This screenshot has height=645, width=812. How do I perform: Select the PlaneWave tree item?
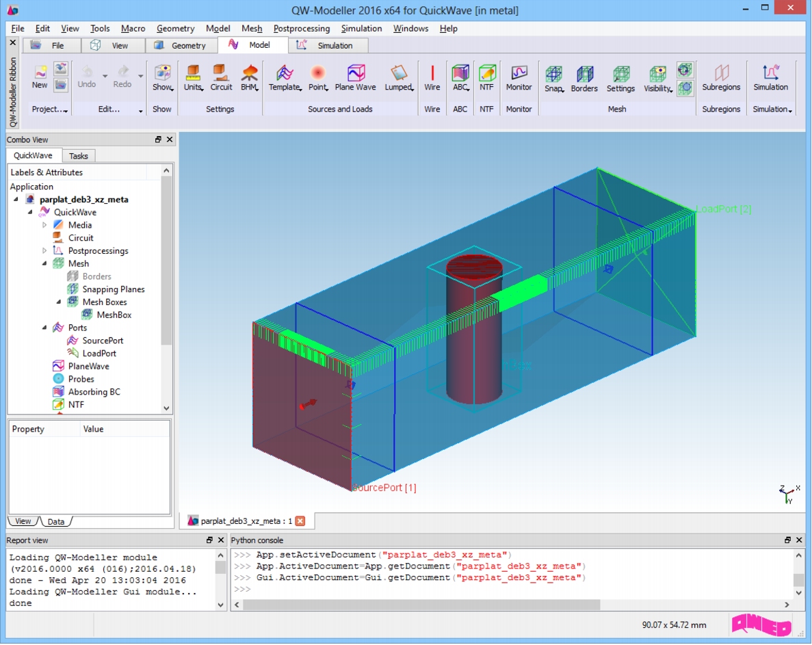pyautogui.click(x=88, y=366)
